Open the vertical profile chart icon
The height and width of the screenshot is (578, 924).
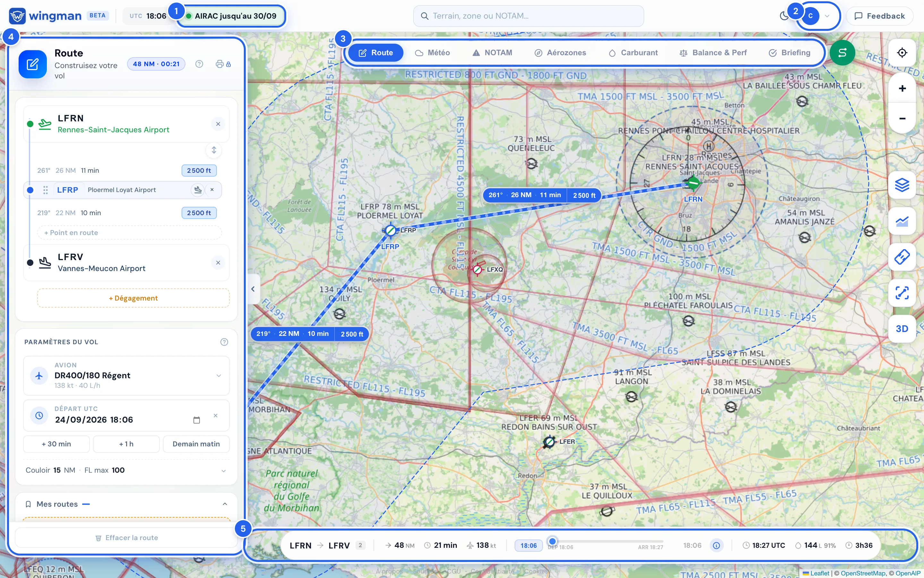[902, 221]
